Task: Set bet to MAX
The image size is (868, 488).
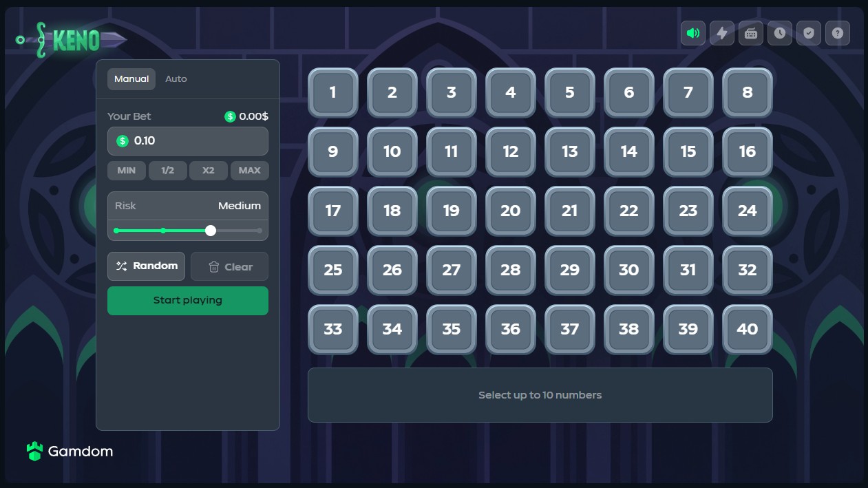Action: (x=249, y=171)
